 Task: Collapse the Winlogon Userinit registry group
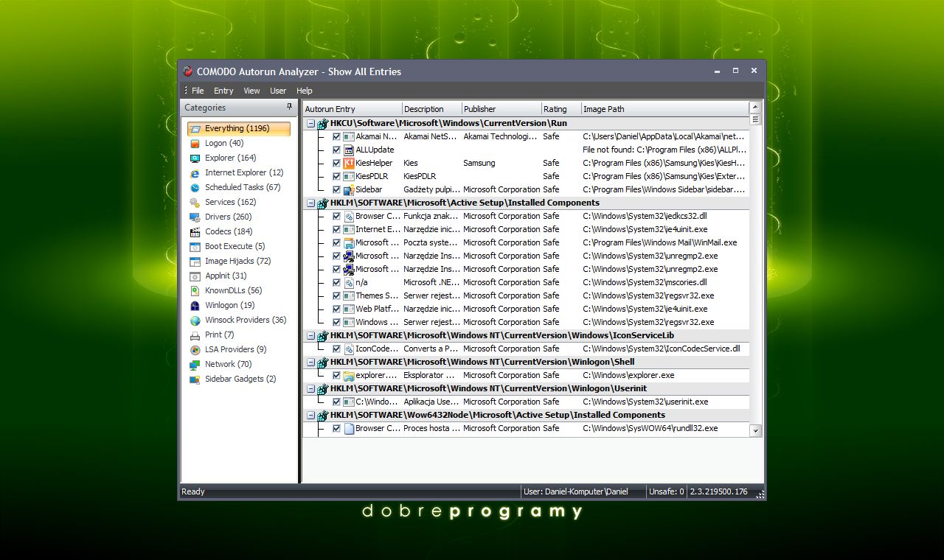click(x=310, y=389)
